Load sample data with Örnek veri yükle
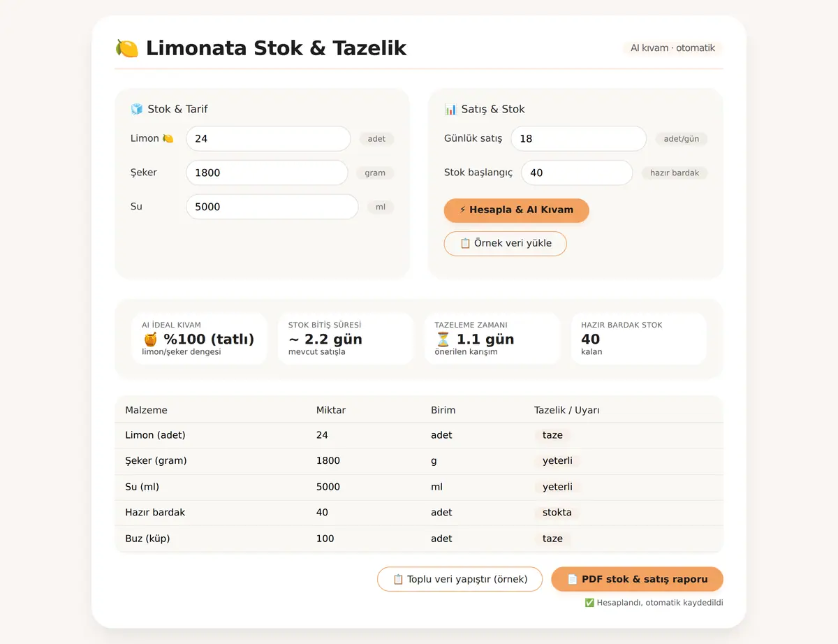This screenshot has height=644, width=838. point(506,244)
